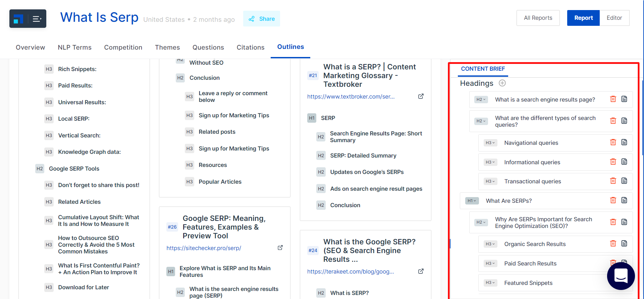Open notes for 'What is a search engine results page?'
This screenshot has width=644, height=299.
(x=624, y=99)
